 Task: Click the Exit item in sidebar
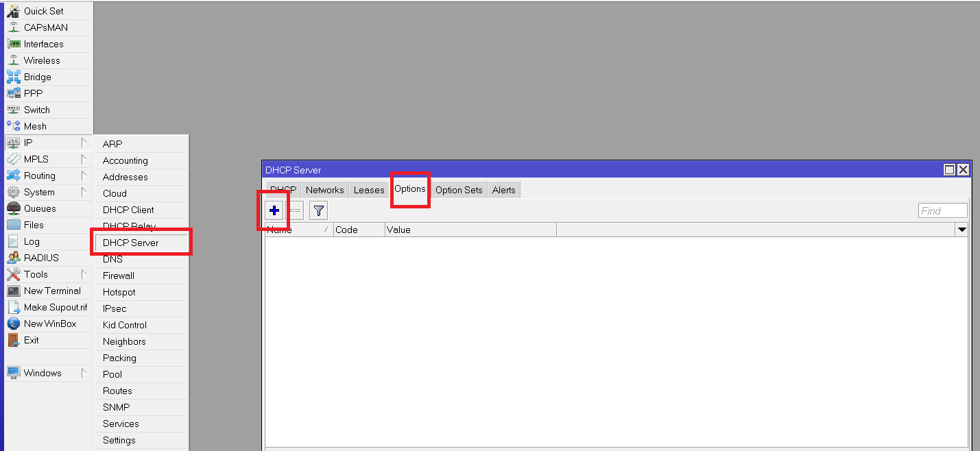click(x=32, y=340)
